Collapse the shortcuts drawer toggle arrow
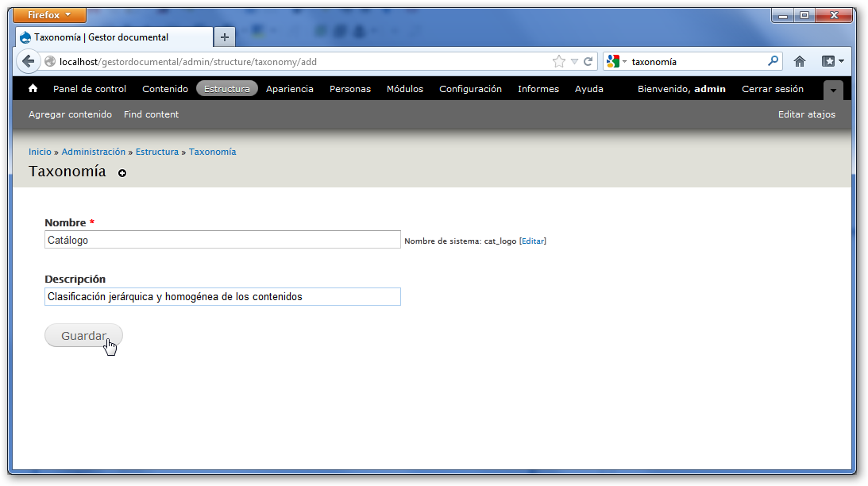868x486 pixels. click(x=832, y=90)
